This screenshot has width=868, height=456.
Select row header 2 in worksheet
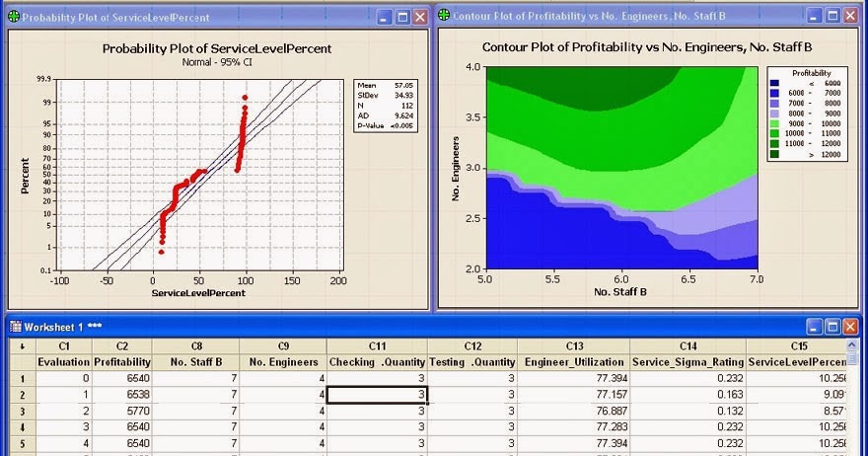pyautogui.click(x=23, y=395)
